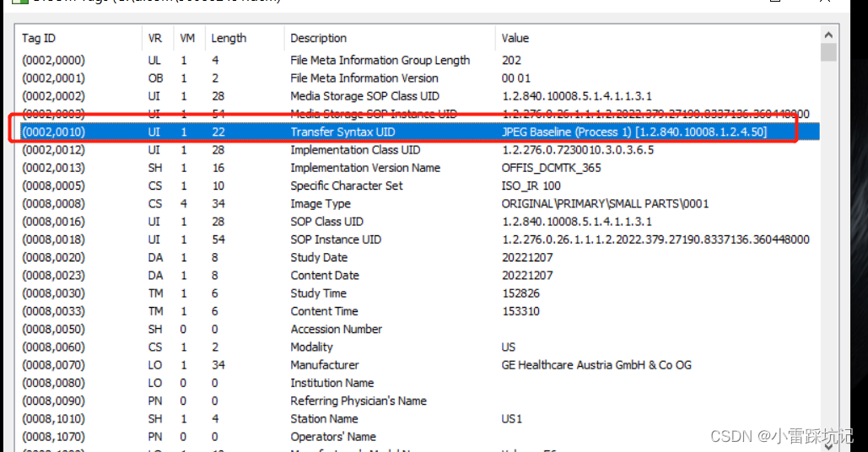Select the Transfer Syntax UID row
868x452 pixels.
click(x=419, y=132)
